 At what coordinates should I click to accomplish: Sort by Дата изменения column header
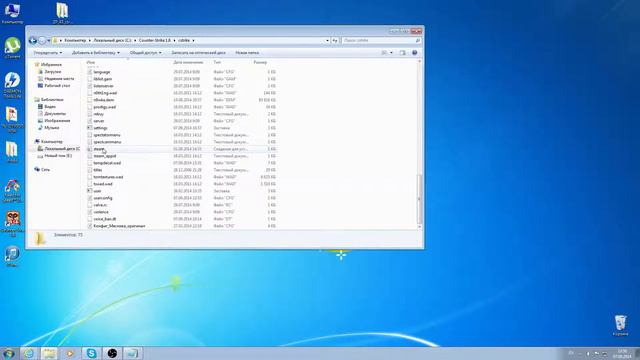tap(188, 62)
